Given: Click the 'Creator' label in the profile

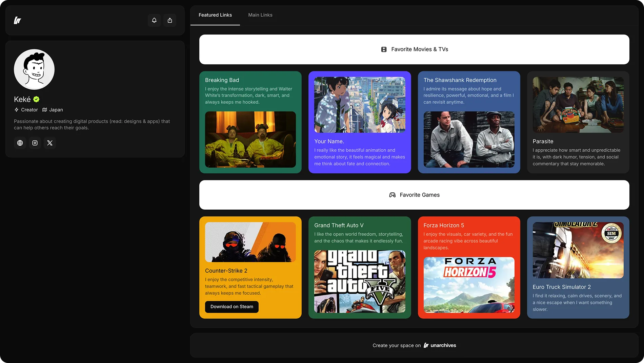Looking at the screenshot, I should click(x=29, y=110).
